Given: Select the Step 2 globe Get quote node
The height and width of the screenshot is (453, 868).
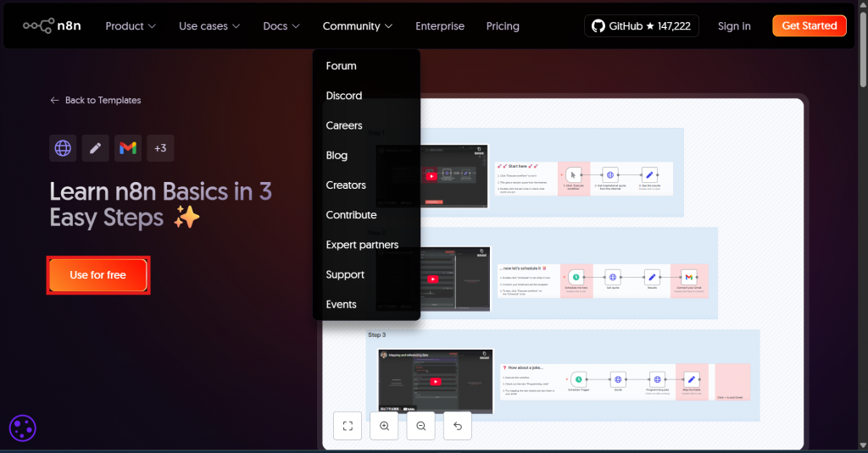Looking at the screenshot, I should pyautogui.click(x=613, y=277).
